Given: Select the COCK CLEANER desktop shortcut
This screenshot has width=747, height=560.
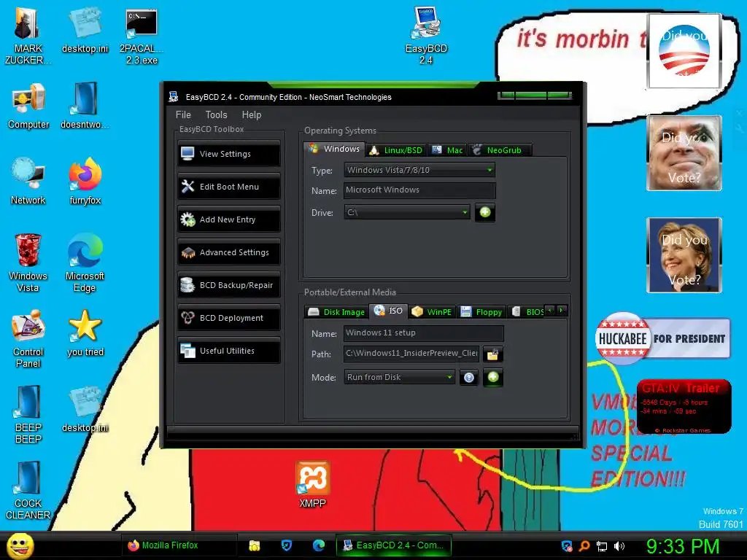Looking at the screenshot, I should click(x=28, y=491).
